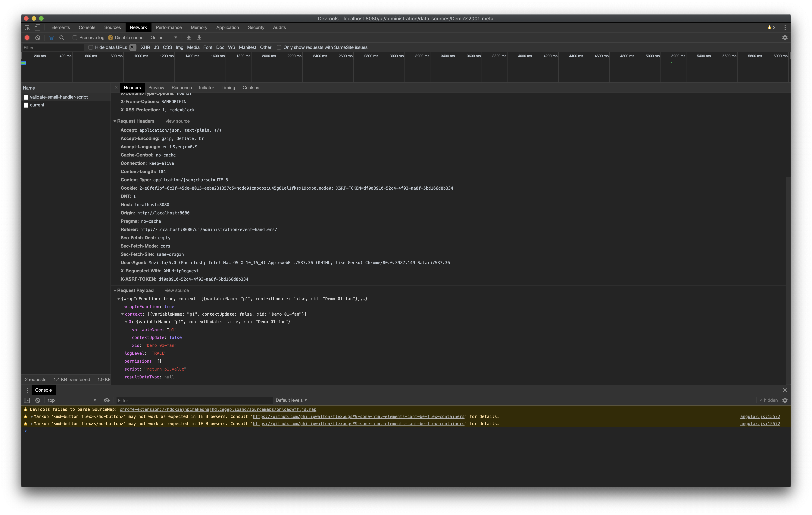Create a live expression with the eye icon

(107, 400)
